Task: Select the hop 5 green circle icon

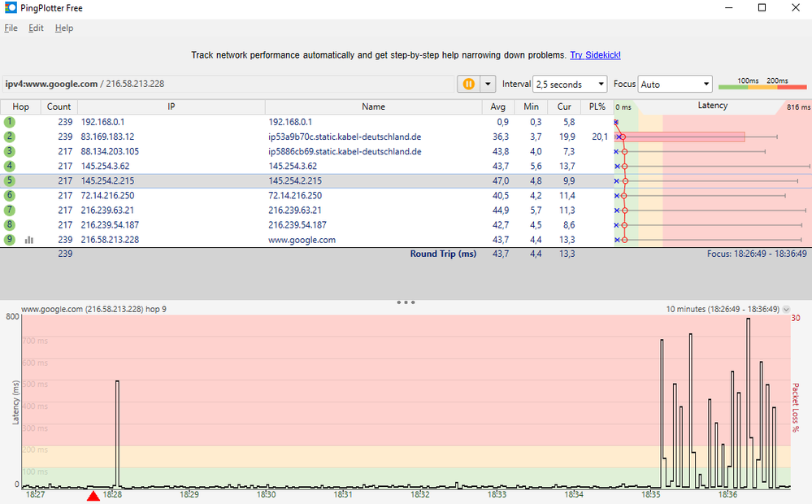Action: (x=10, y=180)
